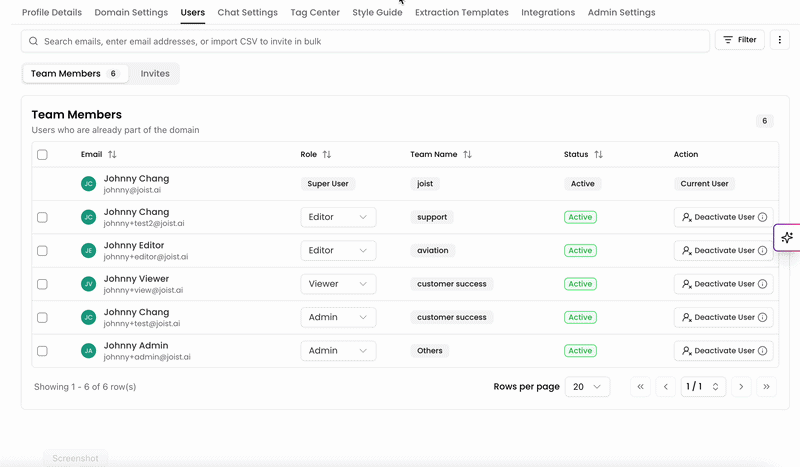
Task: Click the JA avatar of Johnny Admin
Action: (x=88, y=351)
